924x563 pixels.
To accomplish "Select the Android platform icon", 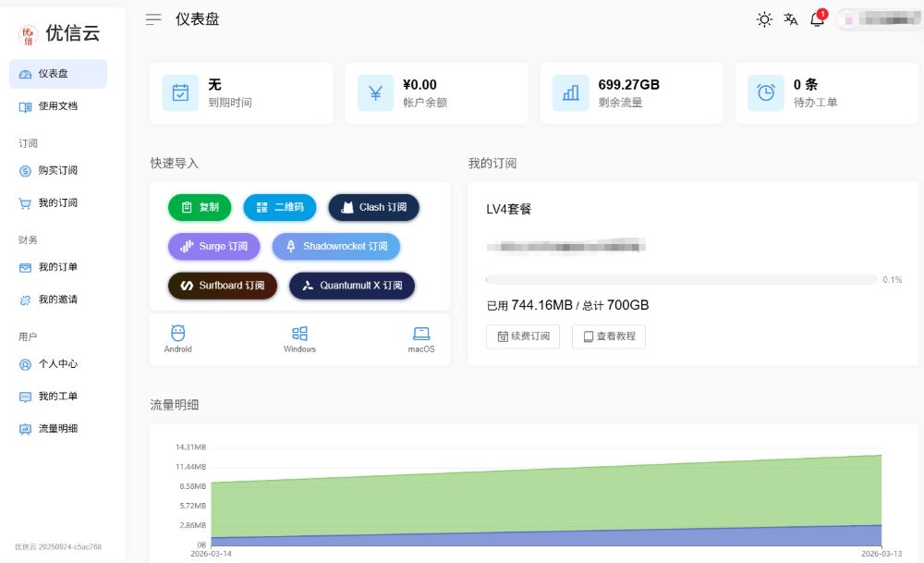I will pyautogui.click(x=177, y=335).
